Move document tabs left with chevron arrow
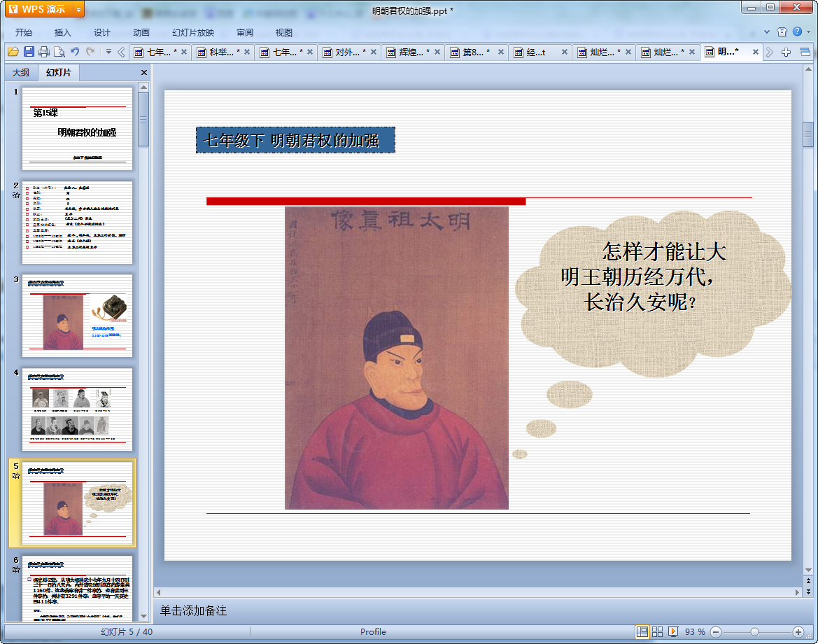 (x=121, y=52)
